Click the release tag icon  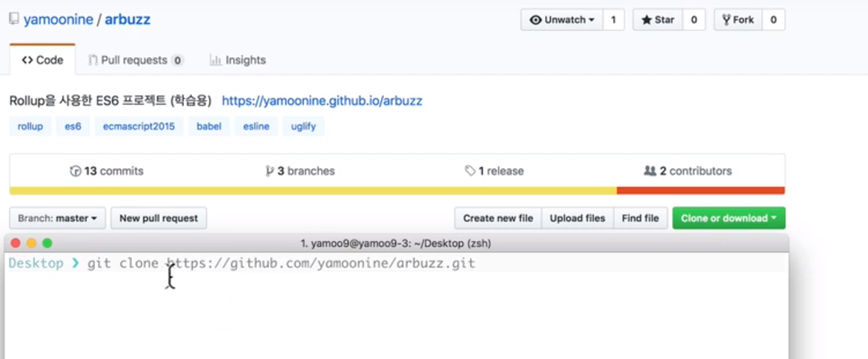point(471,171)
